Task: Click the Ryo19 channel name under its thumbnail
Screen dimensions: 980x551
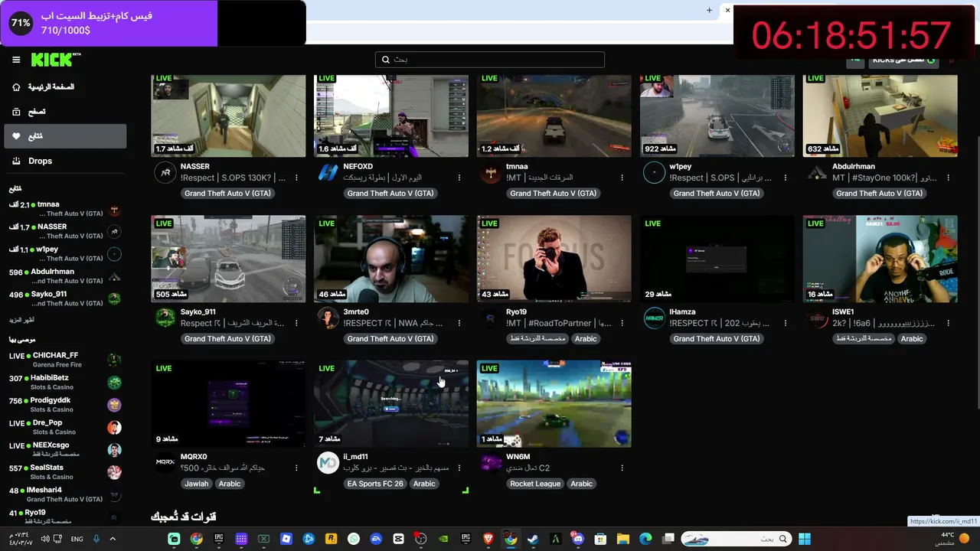Action: pos(517,312)
